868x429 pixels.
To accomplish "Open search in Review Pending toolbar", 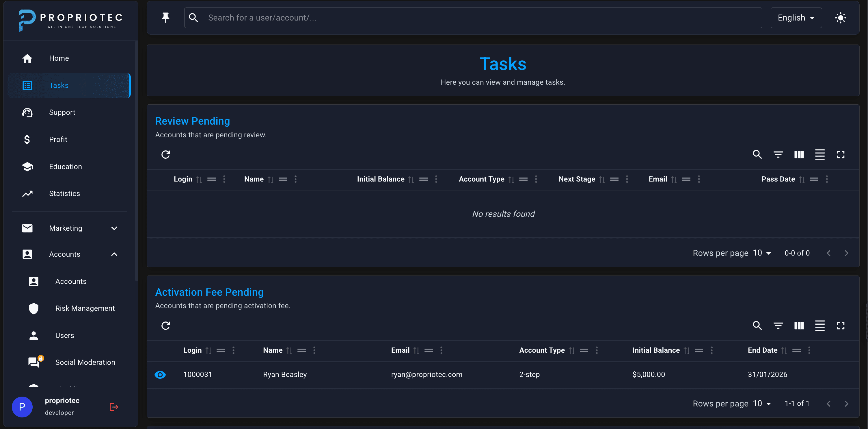I will (x=757, y=154).
